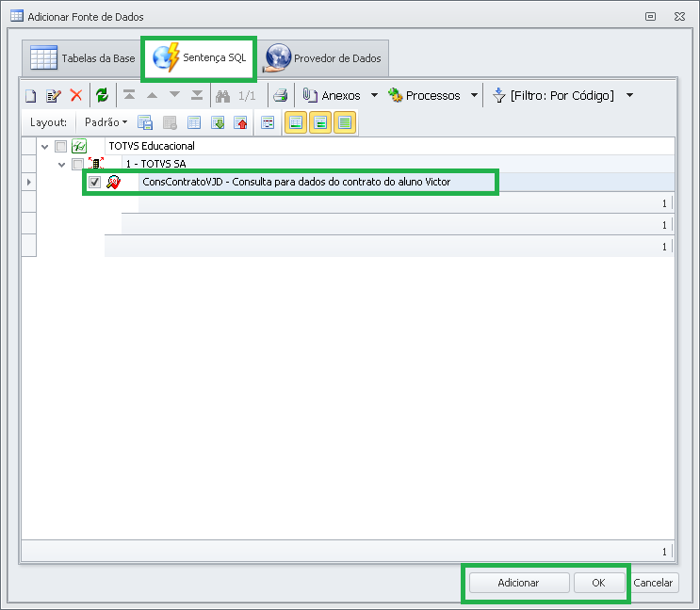Image resolution: width=700 pixels, height=610 pixels.
Task: Switch to Tabelas da Base tab
Action: [x=83, y=58]
